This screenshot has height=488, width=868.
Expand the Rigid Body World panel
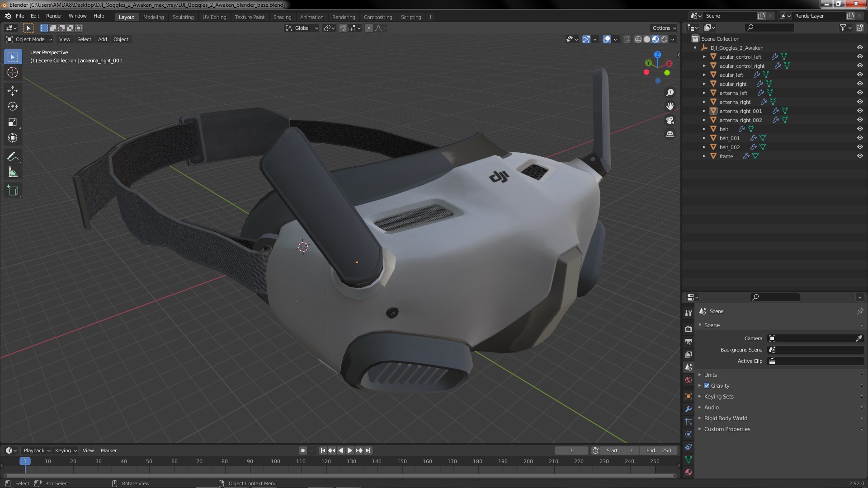coord(725,418)
